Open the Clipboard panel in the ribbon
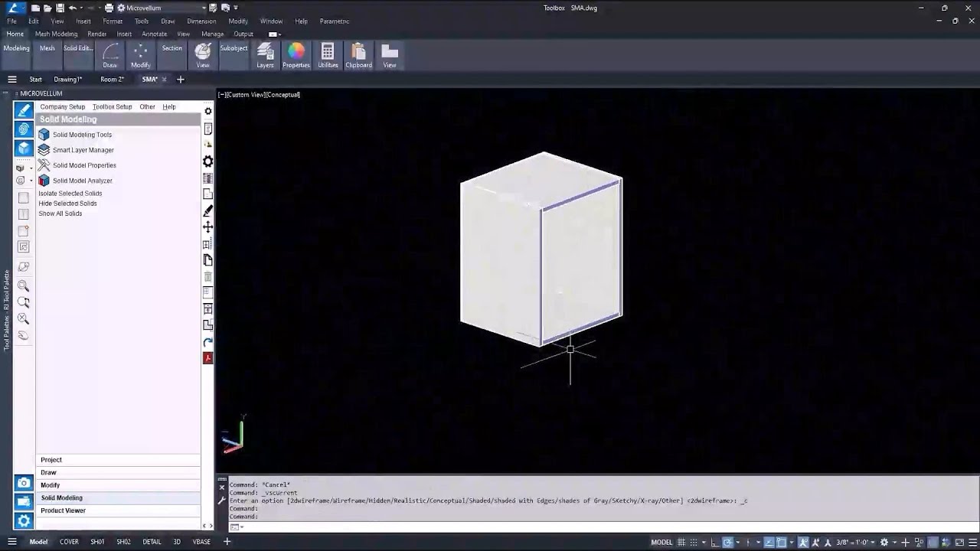Image resolution: width=980 pixels, height=551 pixels. [358, 55]
